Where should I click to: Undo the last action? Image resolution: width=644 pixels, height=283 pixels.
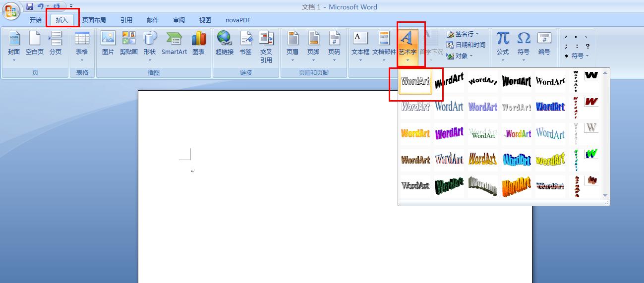(41, 6)
